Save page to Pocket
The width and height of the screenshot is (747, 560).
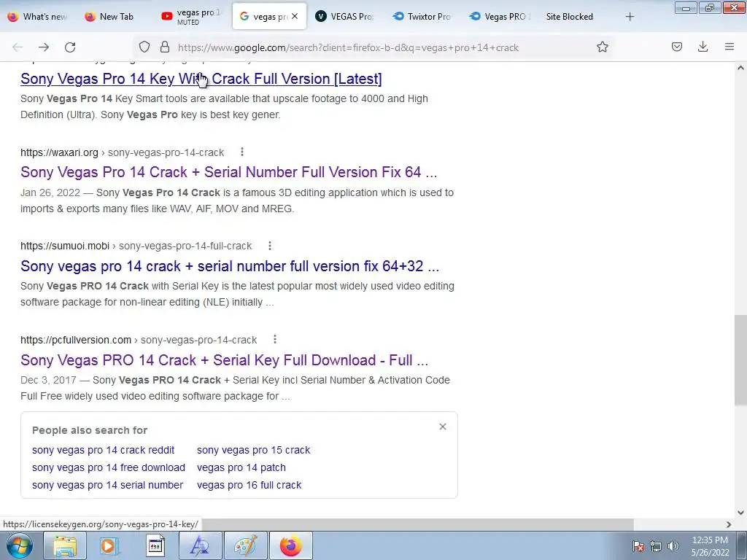pyautogui.click(x=676, y=47)
